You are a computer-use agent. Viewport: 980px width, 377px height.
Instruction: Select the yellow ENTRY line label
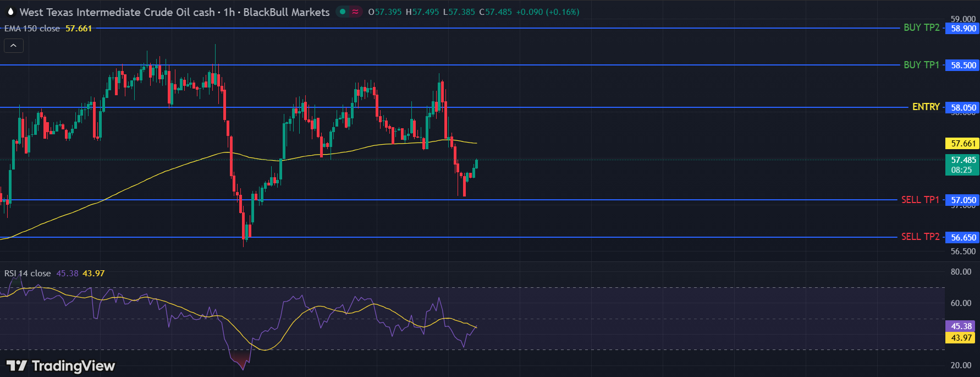(x=926, y=107)
